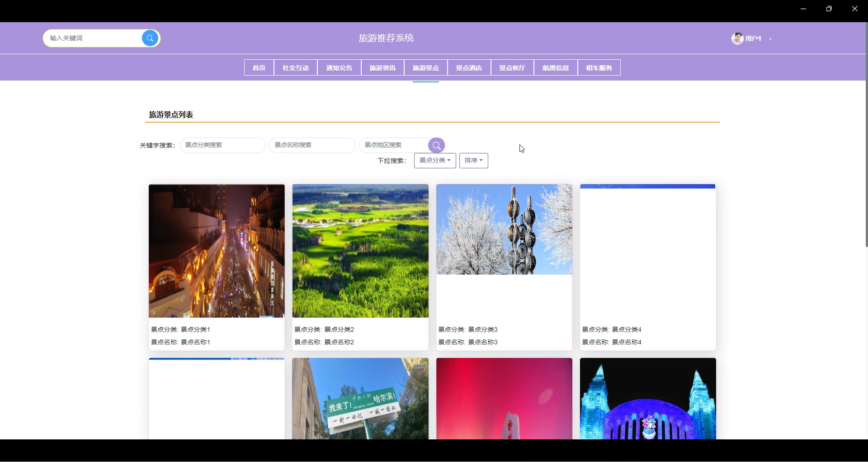The height and width of the screenshot is (462, 868).
Task: Click the text 景点分类: 景点分类2
Action: pos(324,329)
